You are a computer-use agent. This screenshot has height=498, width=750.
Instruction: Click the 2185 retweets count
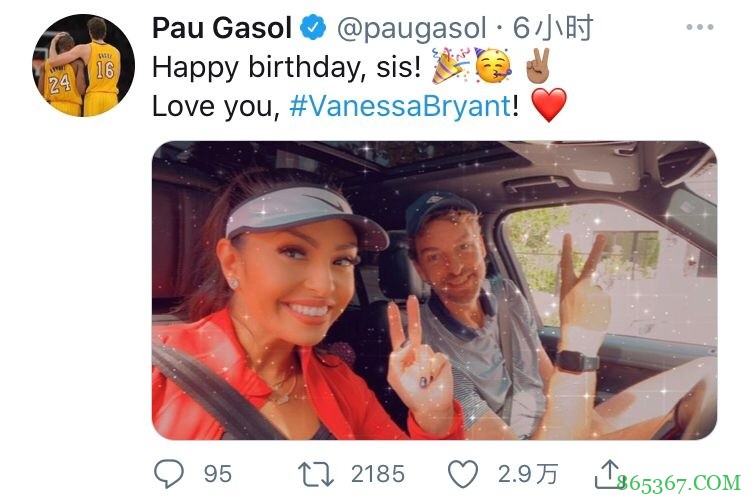(x=378, y=474)
